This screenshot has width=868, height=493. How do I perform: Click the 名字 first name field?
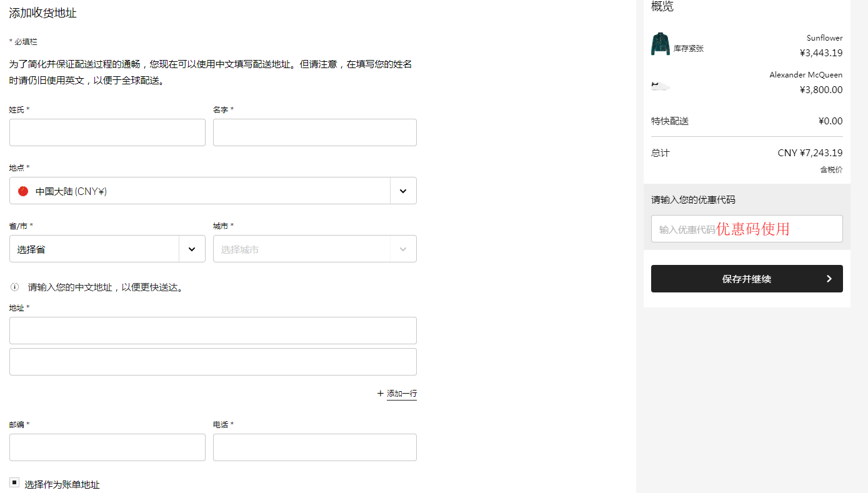click(x=314, y=132)
